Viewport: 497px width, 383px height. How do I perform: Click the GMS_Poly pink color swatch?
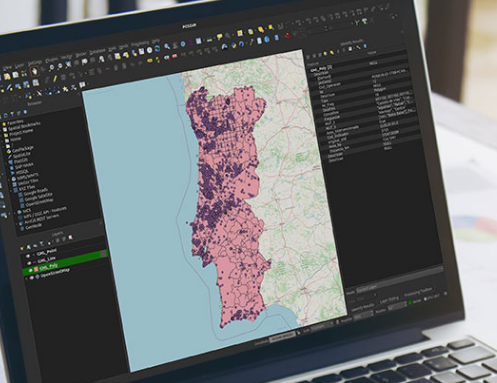coord(36,269)
